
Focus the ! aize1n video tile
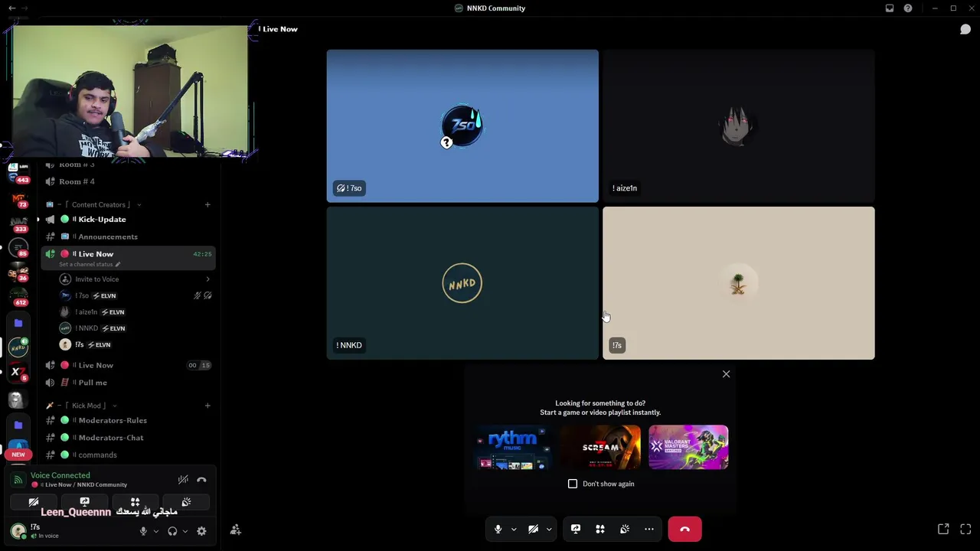tap(738, 126)
